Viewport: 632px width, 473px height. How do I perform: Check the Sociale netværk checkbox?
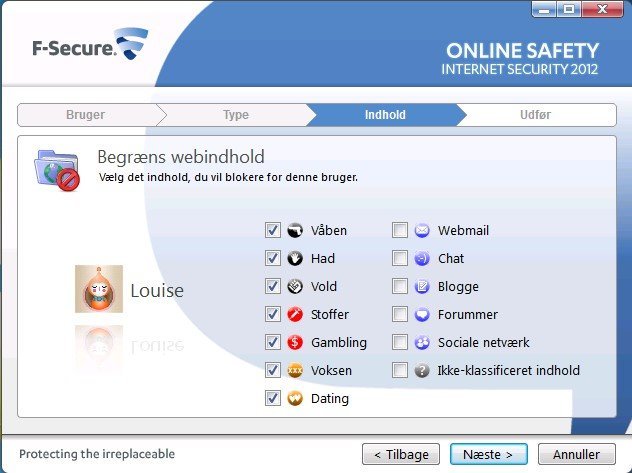pos(400,342)
